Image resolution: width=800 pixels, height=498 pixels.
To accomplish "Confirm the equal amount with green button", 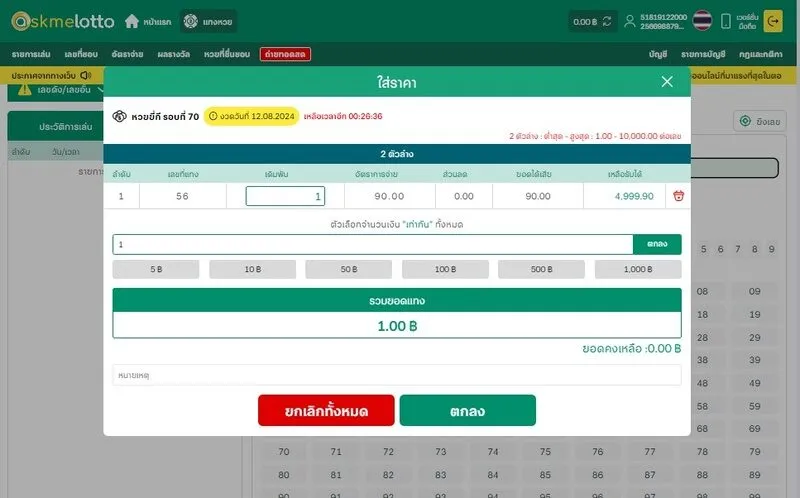I will click(657, 244).
